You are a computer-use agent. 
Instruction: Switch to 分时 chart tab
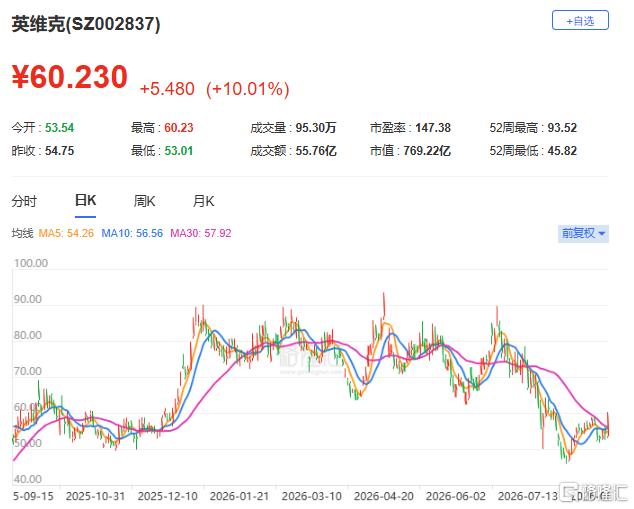coord(24,201)
